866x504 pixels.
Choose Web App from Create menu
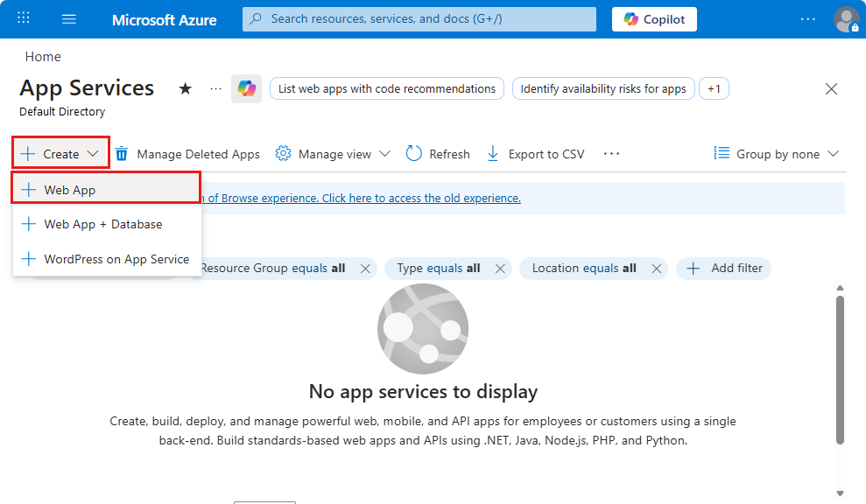point(106,189)
